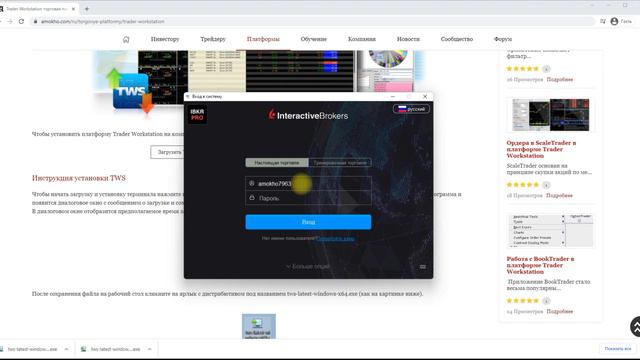
Task: Click the TWS logo image on webpage
Action: 131,91
